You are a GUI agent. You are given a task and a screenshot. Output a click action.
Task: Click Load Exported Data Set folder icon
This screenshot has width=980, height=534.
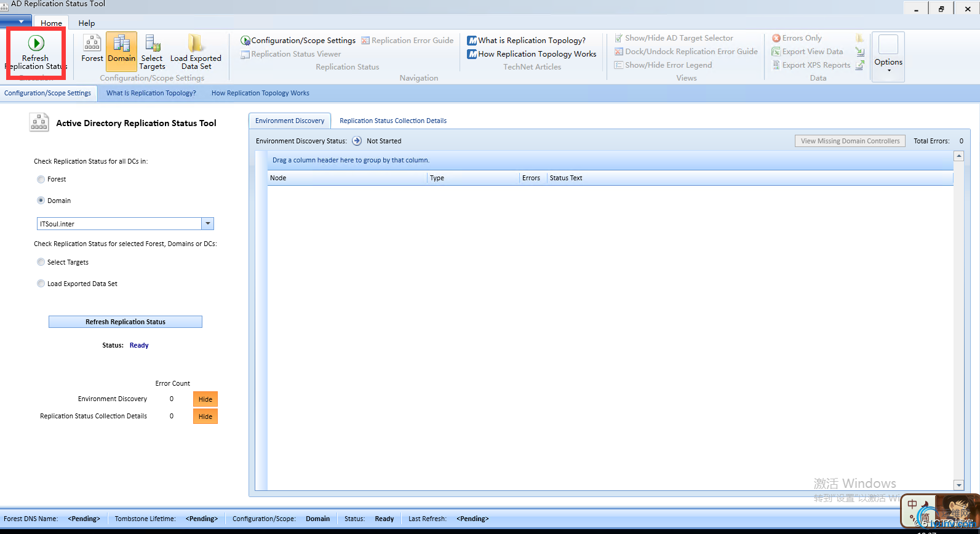pyautogui.click(x=196, y=43)
